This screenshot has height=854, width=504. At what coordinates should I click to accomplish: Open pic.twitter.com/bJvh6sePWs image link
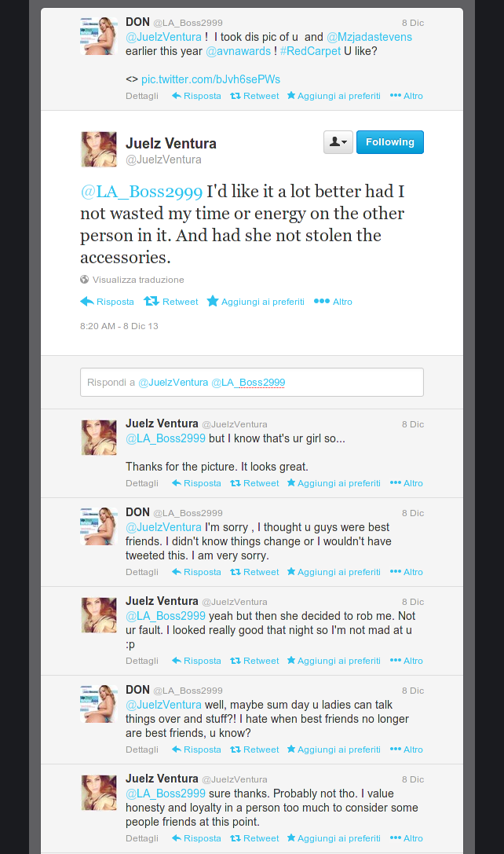(210, 79)
